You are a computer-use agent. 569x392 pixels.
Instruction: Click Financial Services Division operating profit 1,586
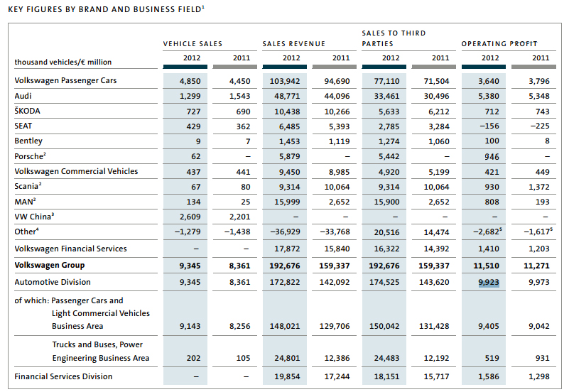(x=489, y=376)
